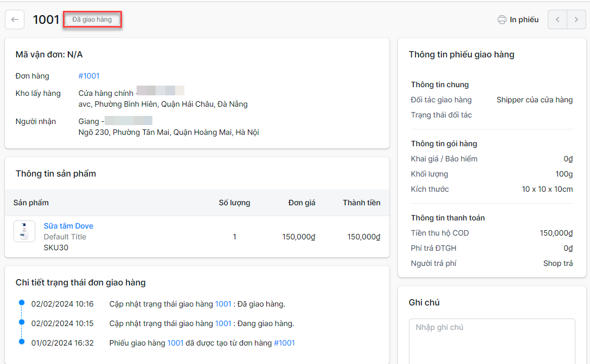The image size is (590, 364).
Task: Click the Số lượng column header
Action: (x=234, y=203)
